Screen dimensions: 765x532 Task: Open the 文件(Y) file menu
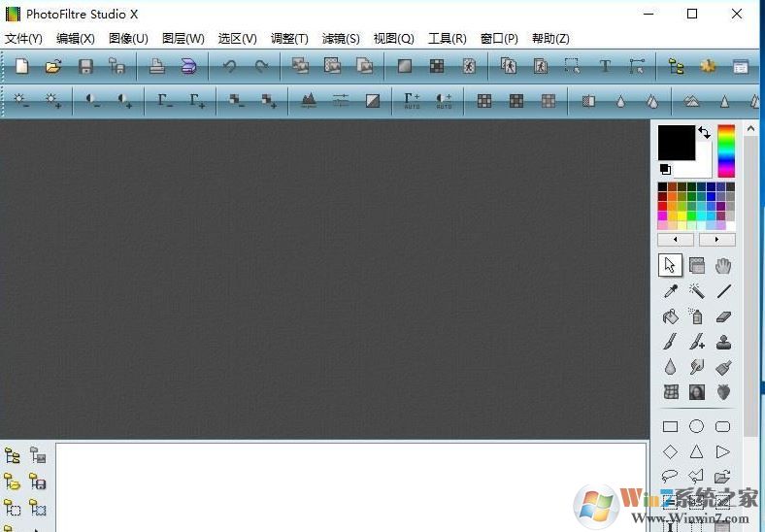[23, 39]
